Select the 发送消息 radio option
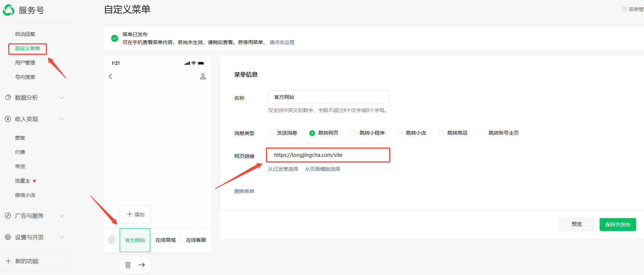The height and width of the screenshot is (275, 644). [x=271, y=133]
